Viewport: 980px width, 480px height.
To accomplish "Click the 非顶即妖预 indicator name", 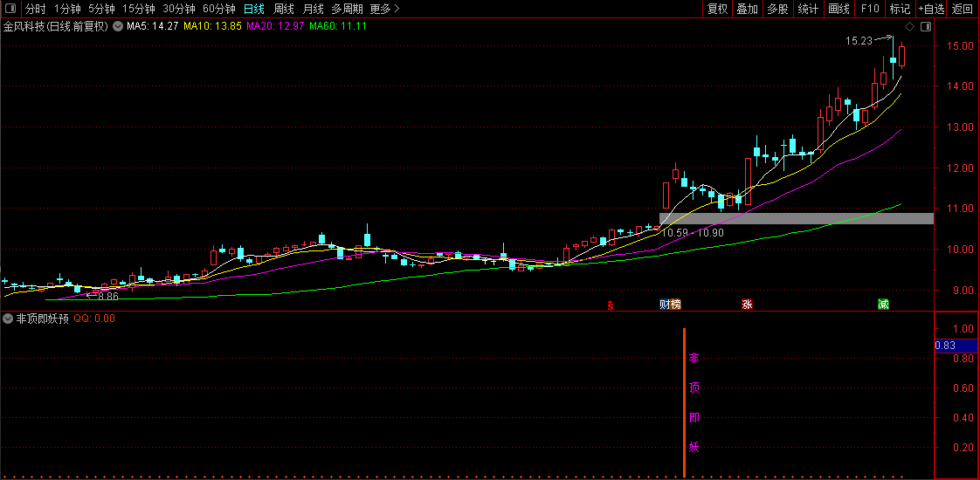I will coord(43,319).
